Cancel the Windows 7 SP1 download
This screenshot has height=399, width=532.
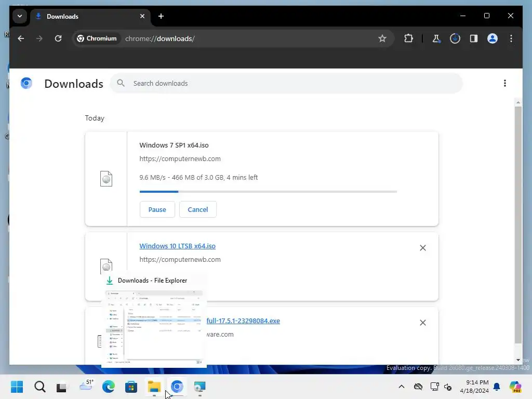198,210
